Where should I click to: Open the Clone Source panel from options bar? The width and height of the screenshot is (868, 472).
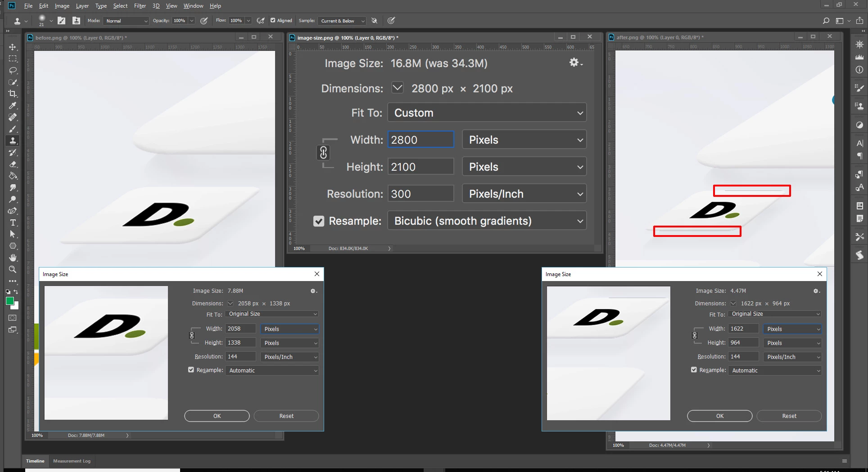pos(76,21)
